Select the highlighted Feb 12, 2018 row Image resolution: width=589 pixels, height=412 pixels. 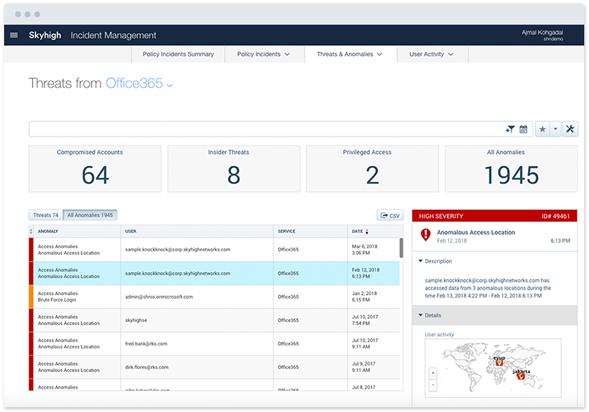(x=214, y=273)
